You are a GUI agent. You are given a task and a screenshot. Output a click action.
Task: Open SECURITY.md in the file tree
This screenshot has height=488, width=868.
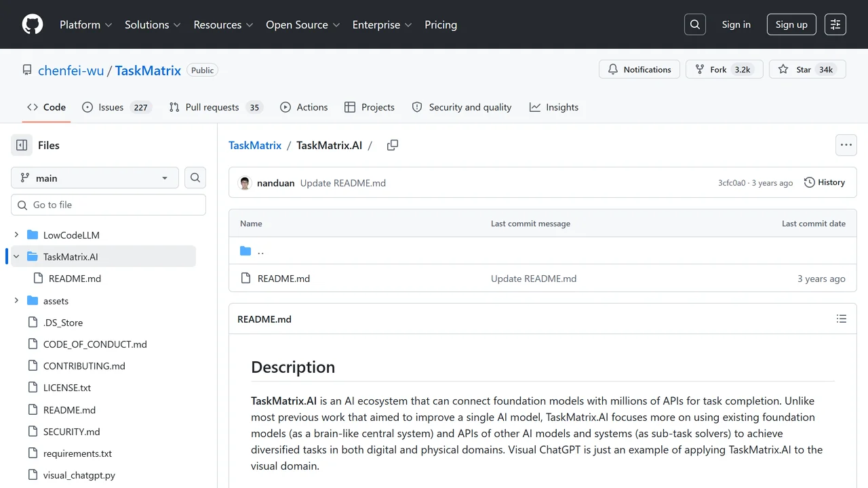click(71, 432)
